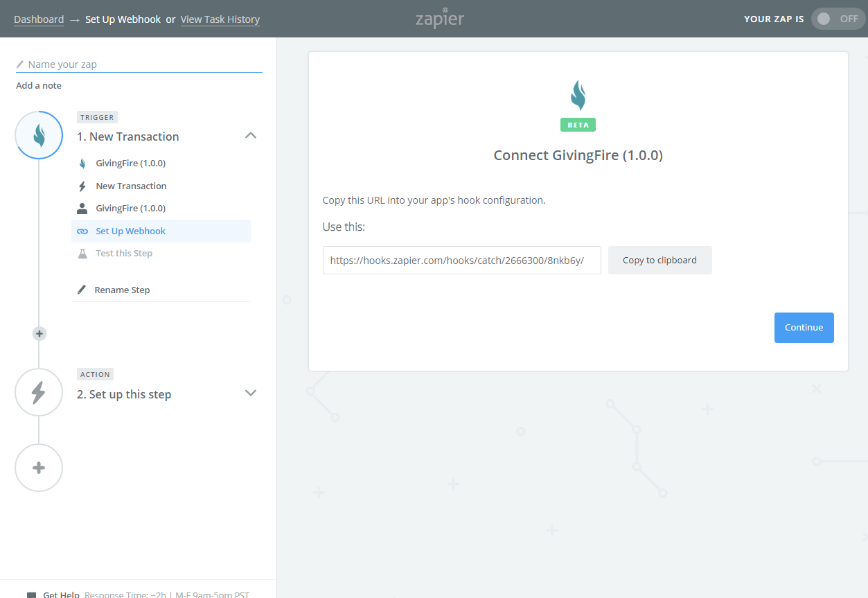Click the lightning bolt action step circle

[x=39, y=392]
